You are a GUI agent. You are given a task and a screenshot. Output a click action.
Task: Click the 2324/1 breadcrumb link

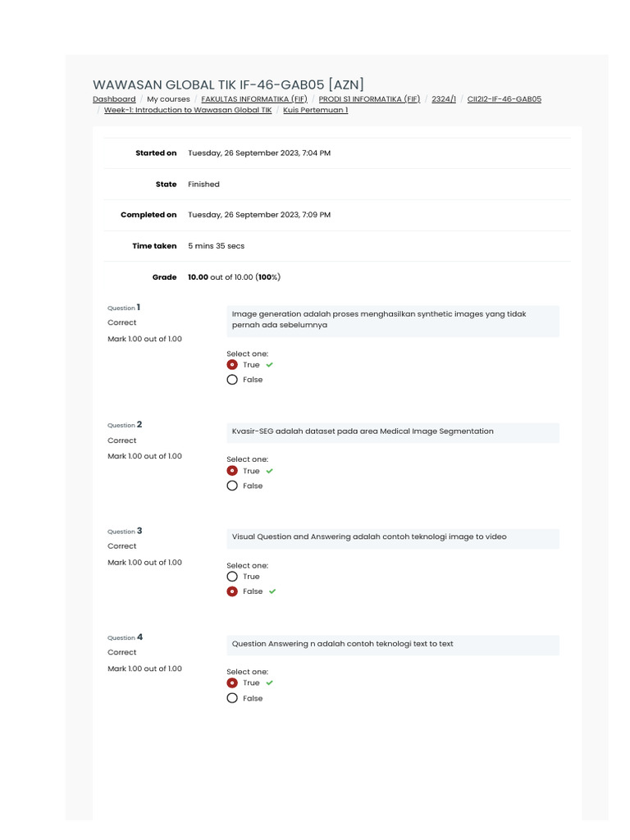click(x=444, y=99)
